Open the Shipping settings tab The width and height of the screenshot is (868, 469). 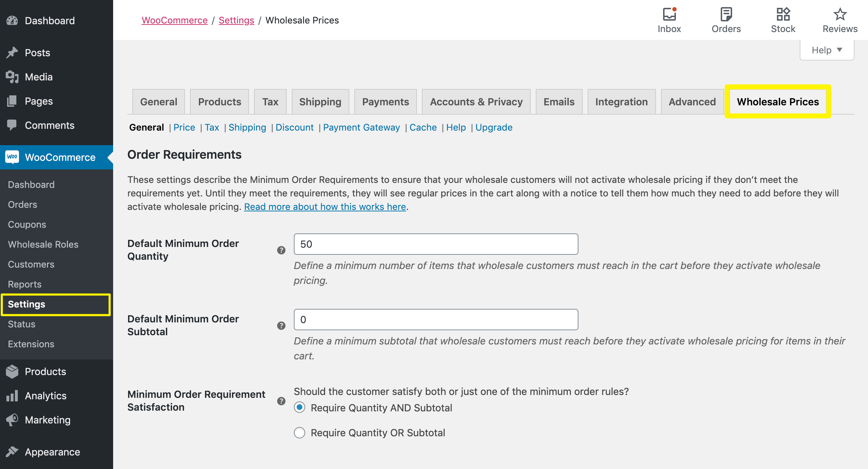click(320, 102)
